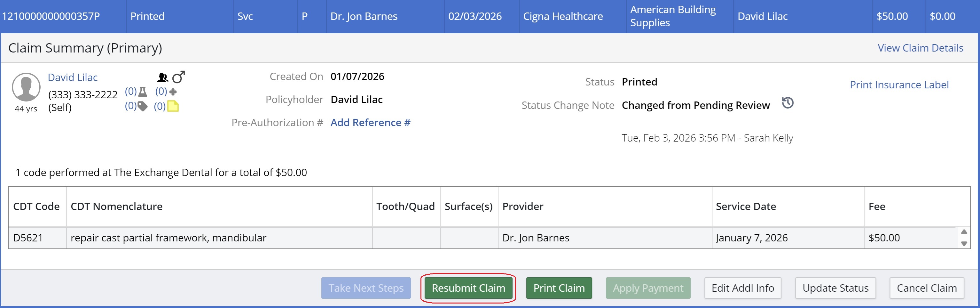
Task: Click the patient avatar photo placeholder
Action: point(26,87)
